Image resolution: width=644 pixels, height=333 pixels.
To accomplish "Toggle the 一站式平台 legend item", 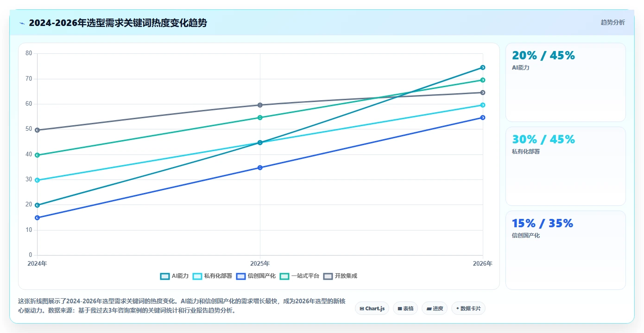I will point(299,276).
